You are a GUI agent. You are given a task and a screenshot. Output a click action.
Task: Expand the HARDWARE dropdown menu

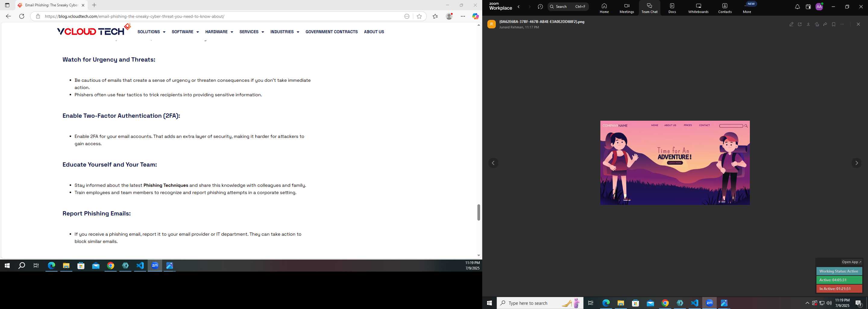(x=219, y=32)
